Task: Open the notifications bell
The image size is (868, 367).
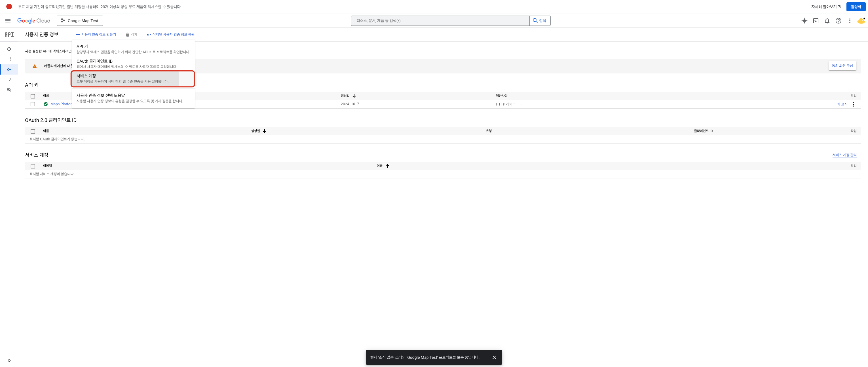Action: coord(827,20)
